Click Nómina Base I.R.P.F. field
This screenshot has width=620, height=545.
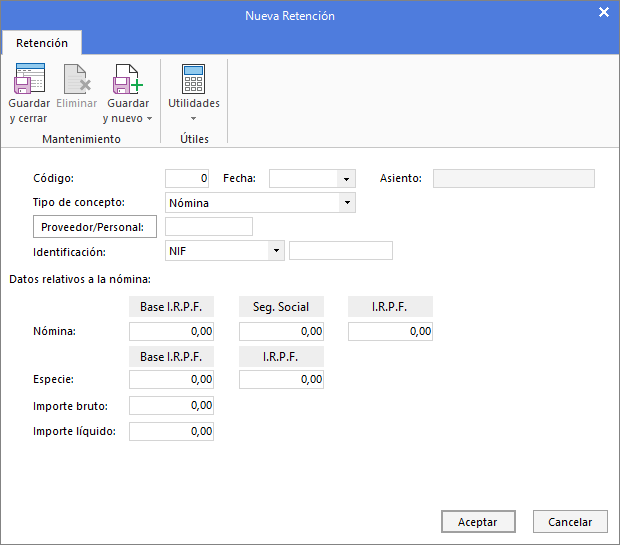pyautogui.click(x=171, y=331)
